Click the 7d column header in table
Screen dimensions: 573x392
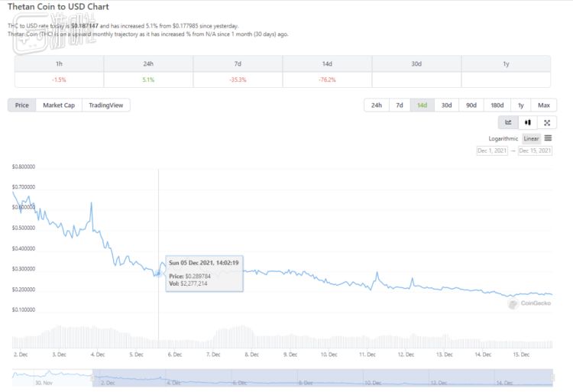point(238,63)
